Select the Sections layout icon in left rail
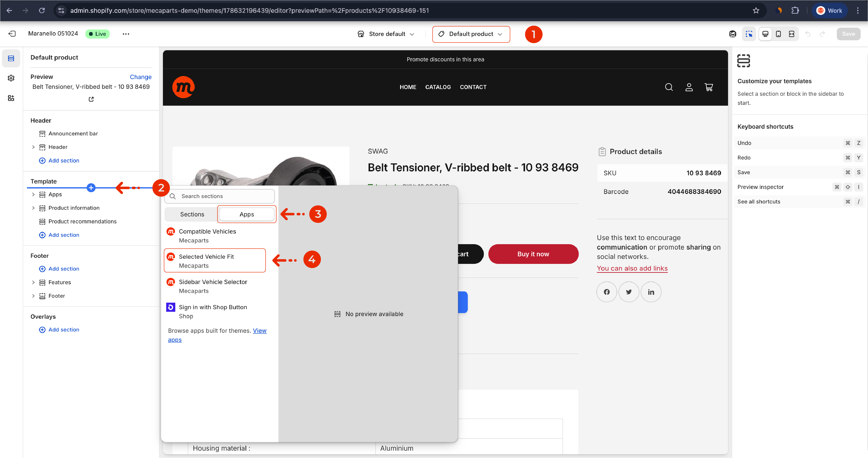Viewport: 868px width, 458px height. [x=11, y=58]
